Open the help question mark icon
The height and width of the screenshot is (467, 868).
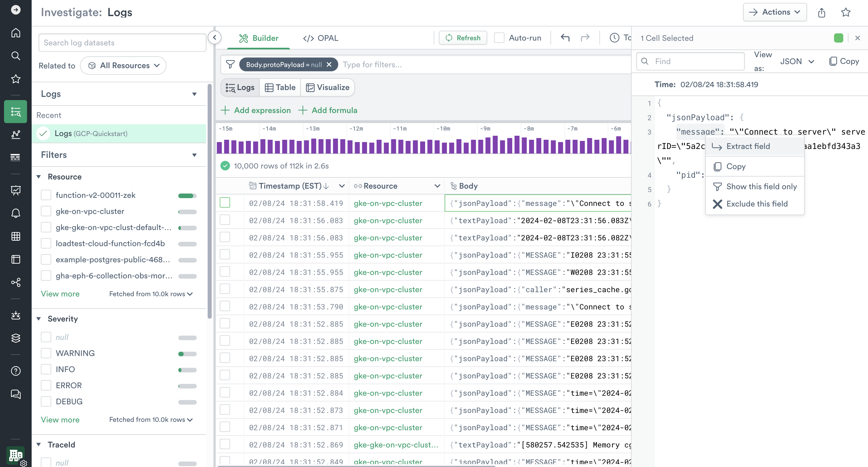pyautogui.click(x=16, y=371)
